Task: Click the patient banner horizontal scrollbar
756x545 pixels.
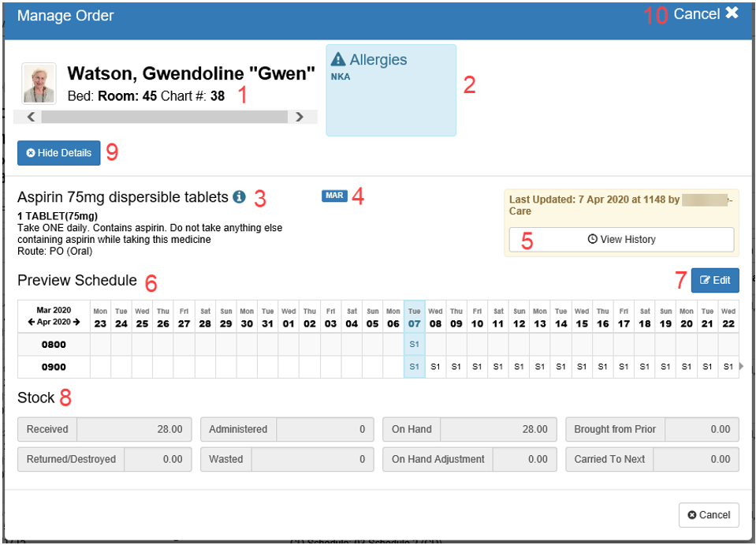Action: [164, 117]
